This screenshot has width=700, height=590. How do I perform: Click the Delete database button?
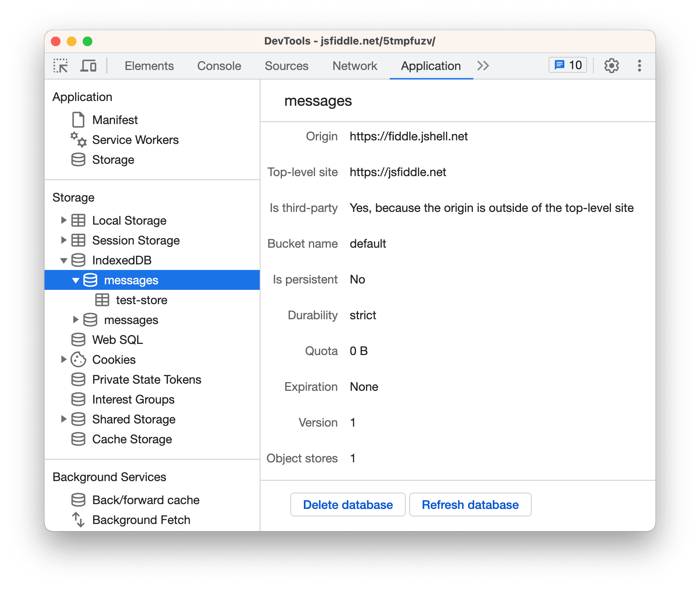[347, 505]
